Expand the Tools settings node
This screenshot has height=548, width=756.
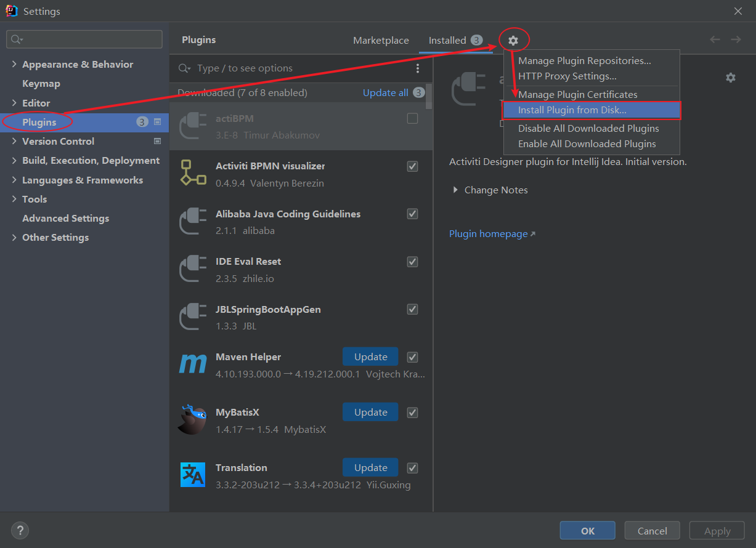[x=14, y=199]
